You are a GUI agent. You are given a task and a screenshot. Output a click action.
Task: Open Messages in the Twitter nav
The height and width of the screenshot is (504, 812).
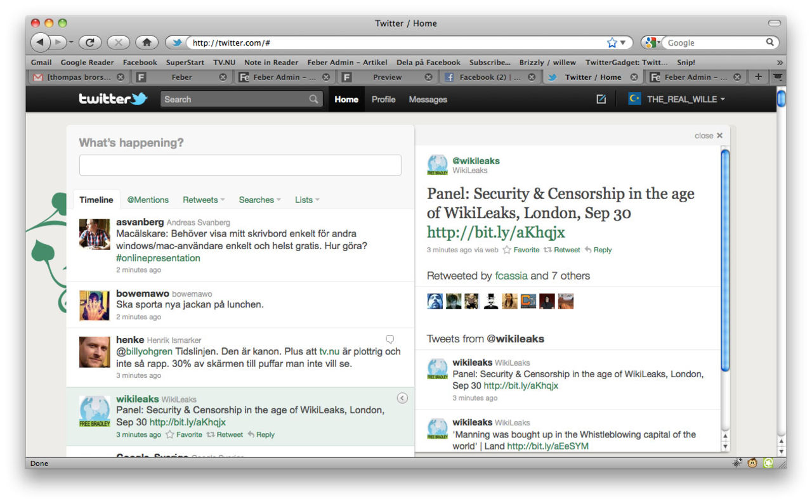(x=428, y=99)
